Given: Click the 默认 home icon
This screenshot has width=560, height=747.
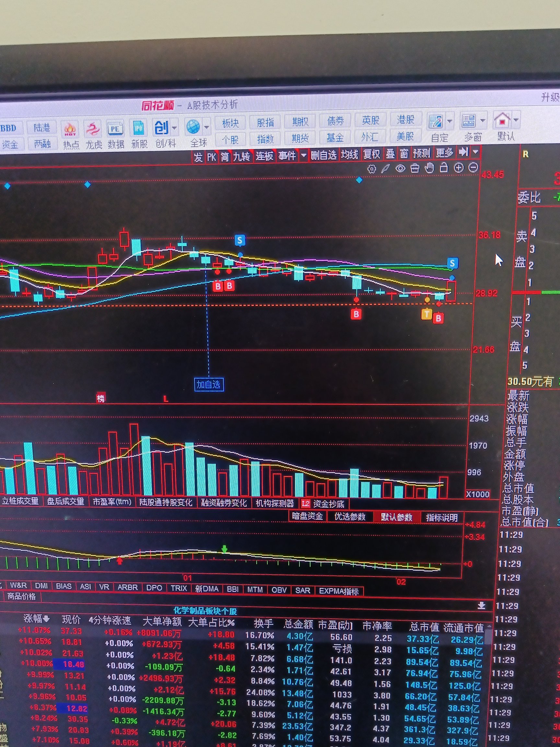Looking at the screenshot, I should 502,120.
